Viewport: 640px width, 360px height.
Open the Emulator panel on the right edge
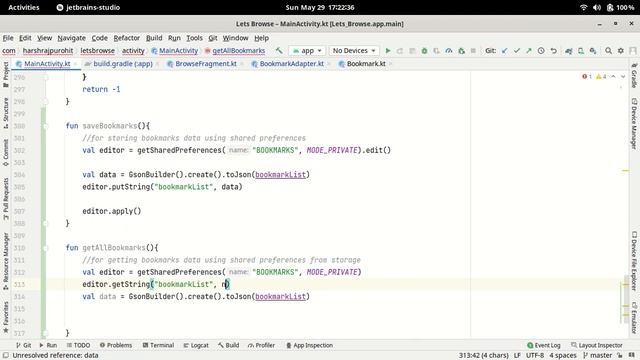pyautogui.click(x=634, y=318)
